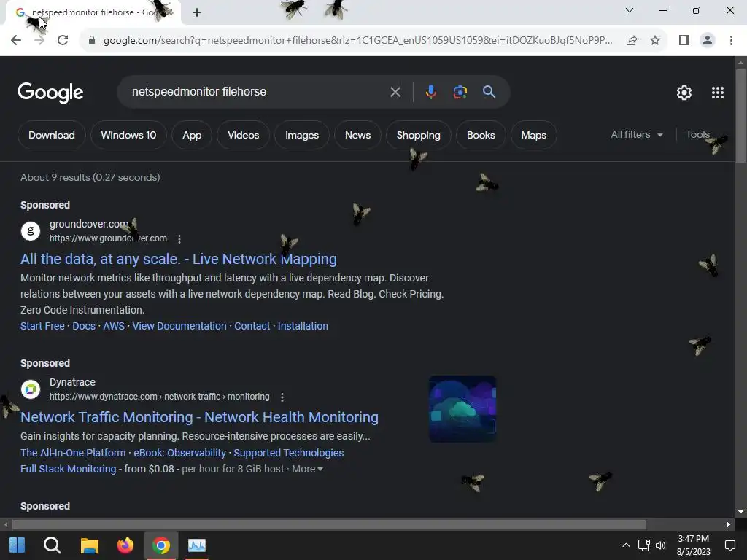Open Google apps grid

pos(718,93)
